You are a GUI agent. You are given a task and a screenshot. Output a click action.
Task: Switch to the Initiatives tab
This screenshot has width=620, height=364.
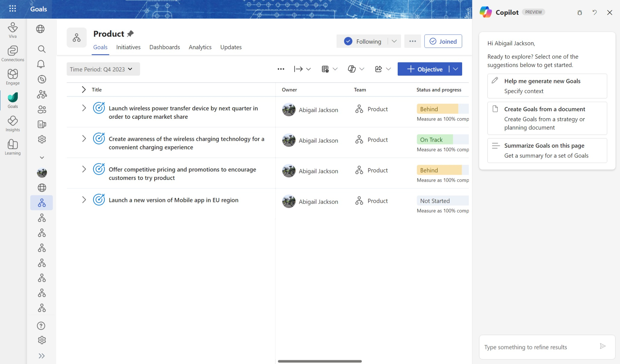(128, 47)
